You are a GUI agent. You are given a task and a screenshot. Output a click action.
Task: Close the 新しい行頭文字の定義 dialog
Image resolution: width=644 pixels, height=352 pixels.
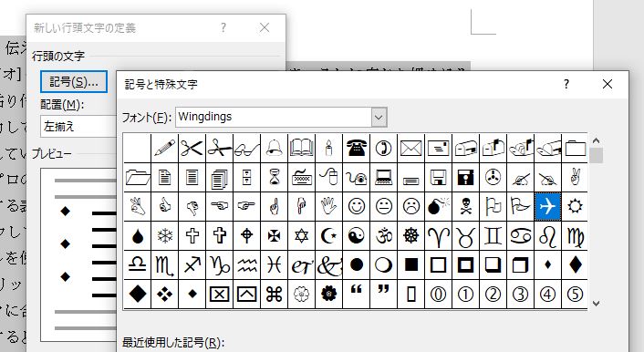tap(265, 27)
